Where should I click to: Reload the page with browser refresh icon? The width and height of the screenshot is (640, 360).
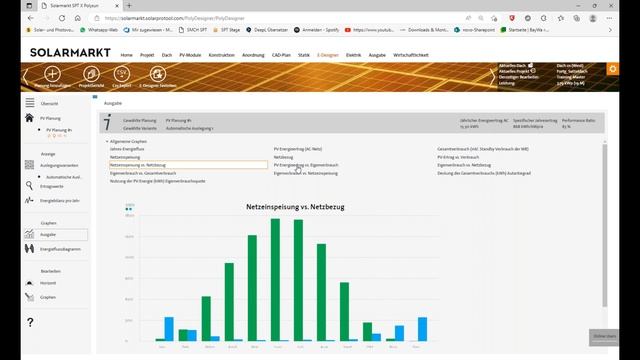coord(62,18)
